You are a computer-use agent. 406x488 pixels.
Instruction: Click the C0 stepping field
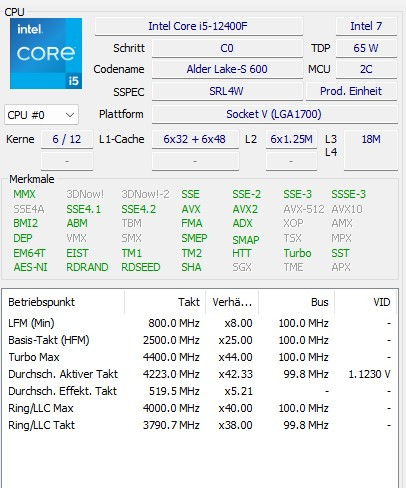[x=227, y=48]
